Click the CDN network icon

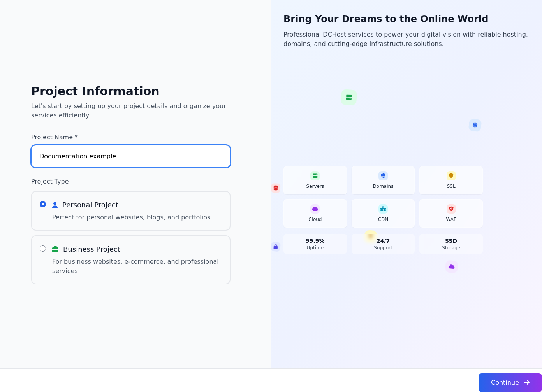pos(383,209)
